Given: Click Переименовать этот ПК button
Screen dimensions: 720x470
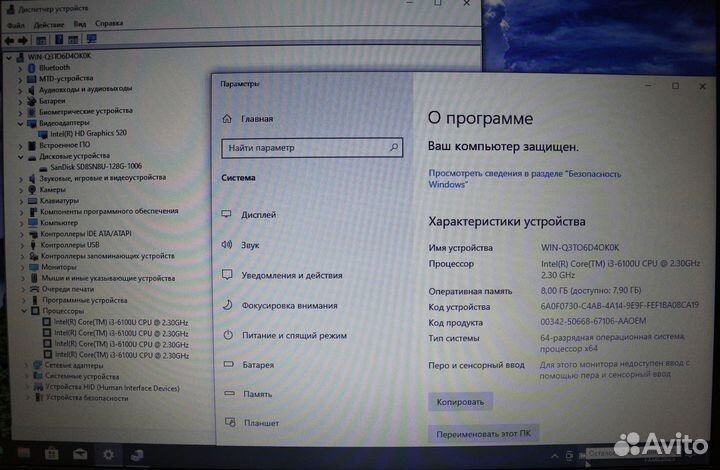Looking at the screenshot, I should tap(483, 434).
